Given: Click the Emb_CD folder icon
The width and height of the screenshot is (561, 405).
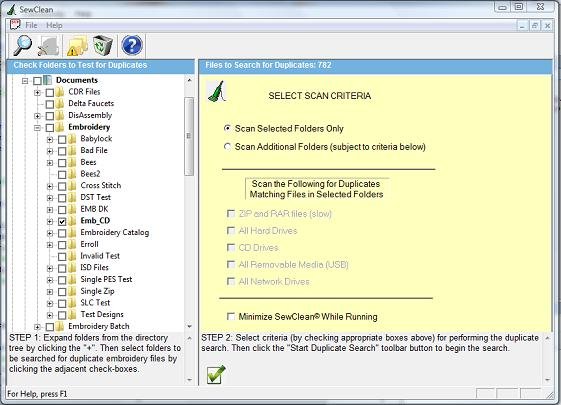Looking at the screenshot, I should click(x=72, y=221).
